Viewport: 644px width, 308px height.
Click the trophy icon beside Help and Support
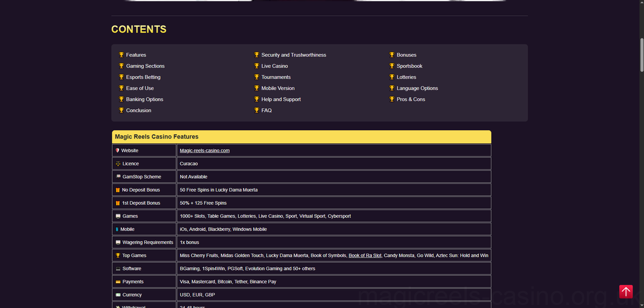point(257,99)
